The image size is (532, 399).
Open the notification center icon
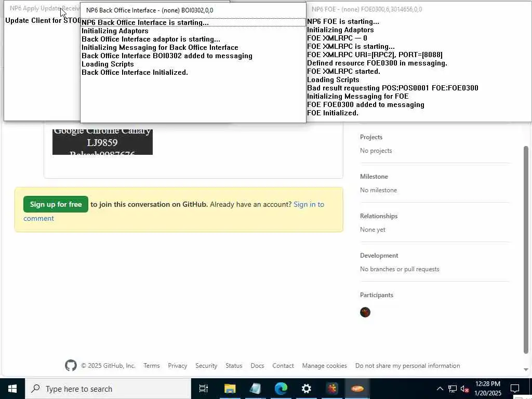pos(515,389)
